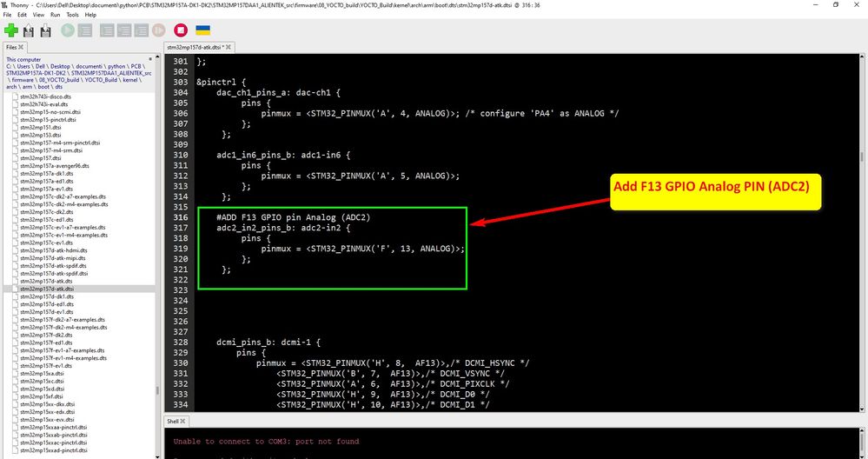Image resolution: width=868 pixels, height=459 pixels.
Task: Close the stm32mp157d-atk.dtsi editor tab
Action: pyautogui.click(x=228, y=48)
